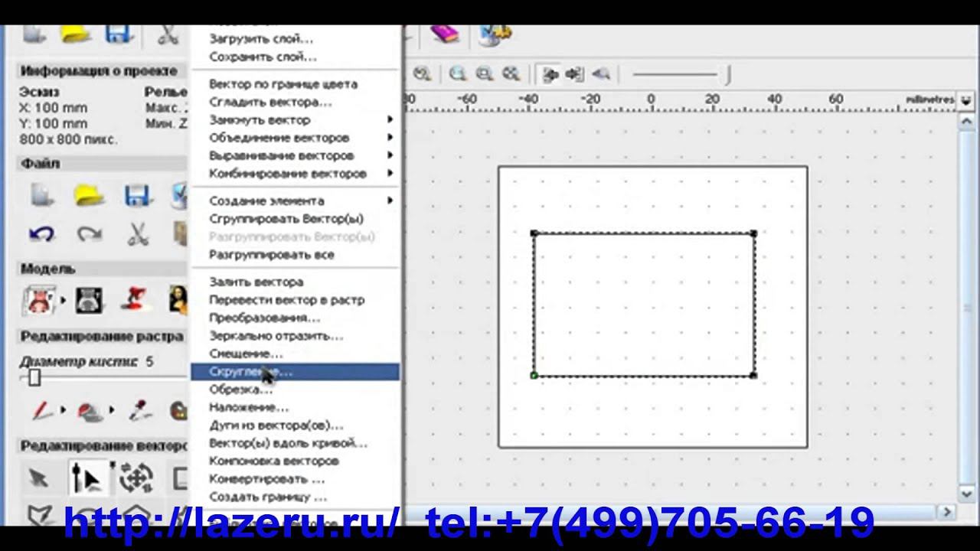The width and height of the screenshot is (980, 551).
Task: Choose Скругление... from the menu
Action: [295, 372]
